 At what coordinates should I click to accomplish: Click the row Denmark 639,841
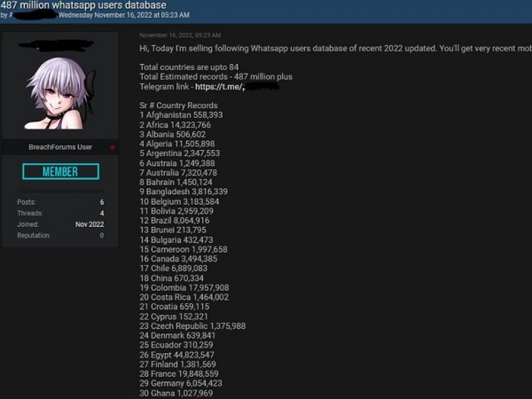(177, 336)
